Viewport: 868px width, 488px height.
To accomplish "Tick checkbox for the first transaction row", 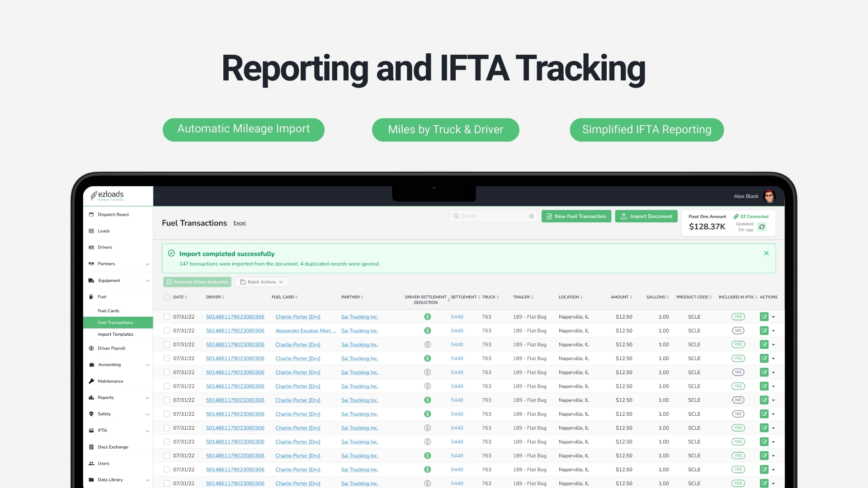I will 167,317.
